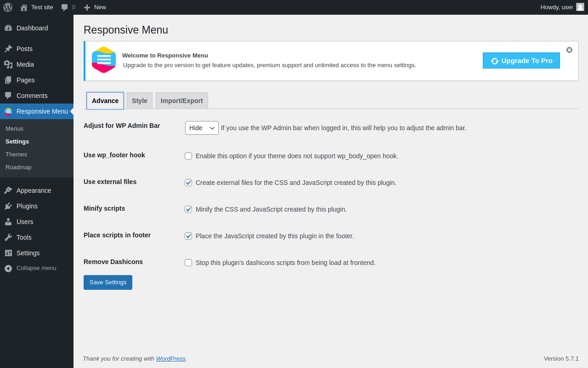Dismiss the Welcome to Responsive Menu notice
This screenshot has width=588, height=368.
(x=569, y=50)
